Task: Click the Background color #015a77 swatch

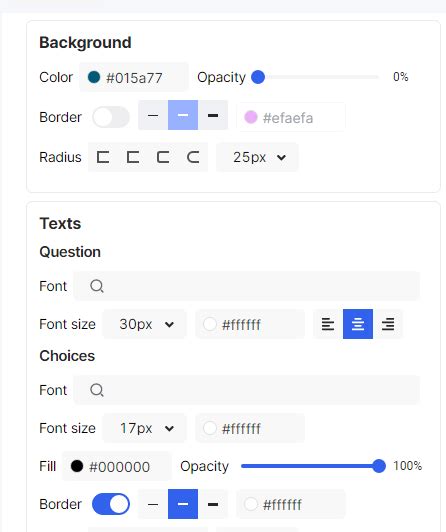Action: [x=94, y=77]
